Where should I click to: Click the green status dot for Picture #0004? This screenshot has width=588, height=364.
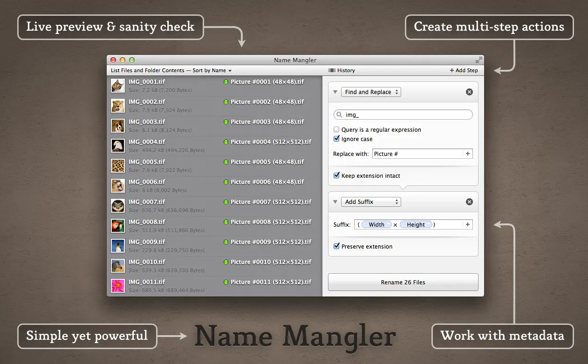[226, 142]
